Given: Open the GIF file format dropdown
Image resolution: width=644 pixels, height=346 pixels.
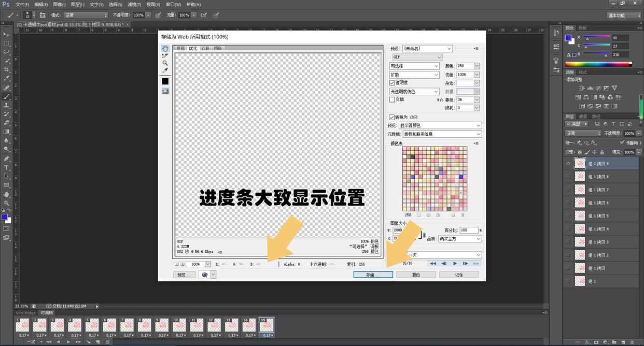Looking at the screenshot, I should (416, 57).
